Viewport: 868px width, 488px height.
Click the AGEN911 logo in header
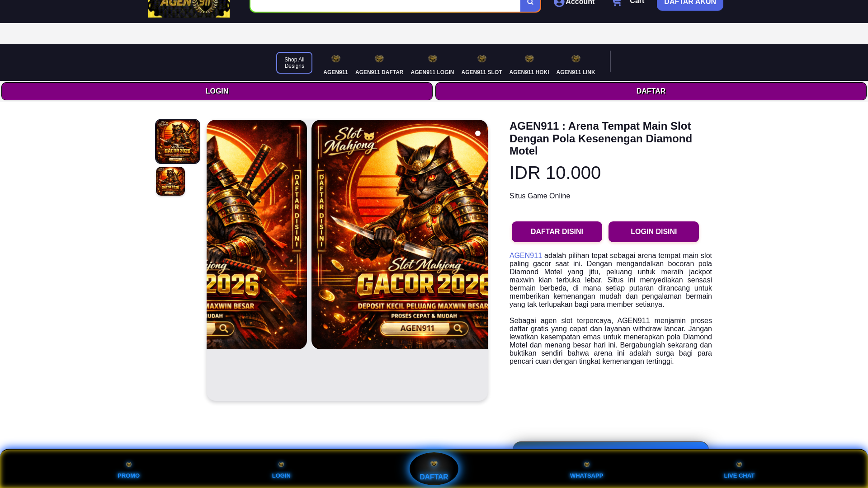tap(189, 8)
